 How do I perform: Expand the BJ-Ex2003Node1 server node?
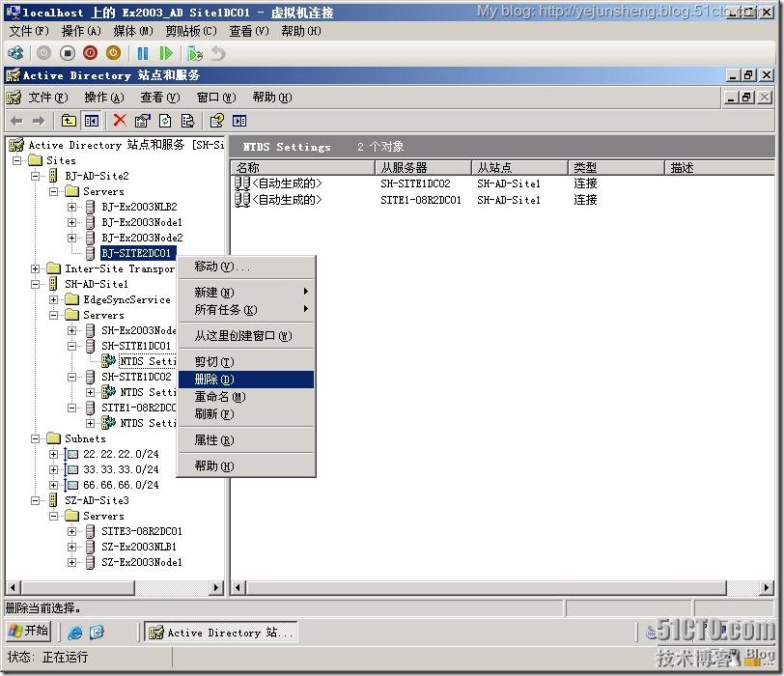tap(72, 222)
